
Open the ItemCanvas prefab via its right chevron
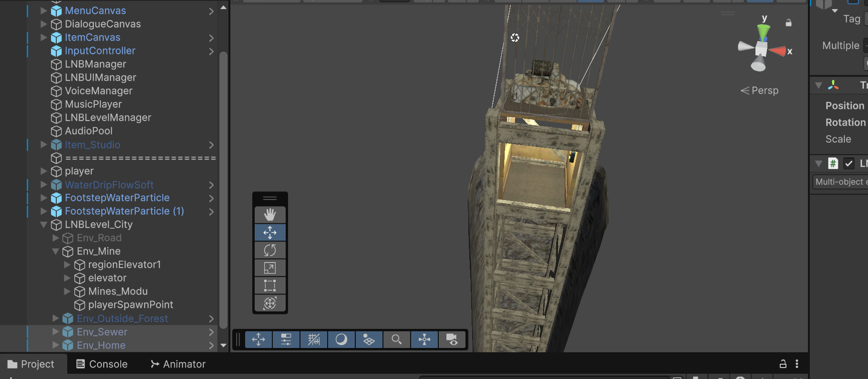[x=211, y=38]
